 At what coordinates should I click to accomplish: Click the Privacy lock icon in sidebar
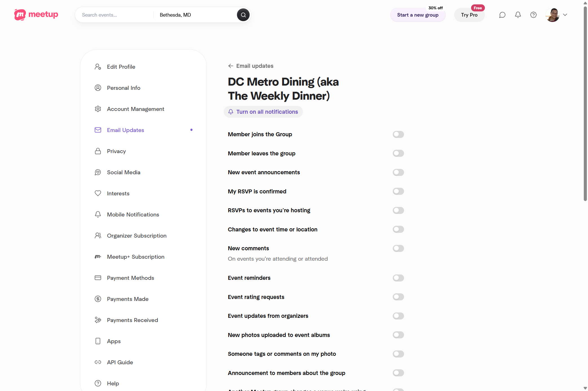tap(98, 151)
